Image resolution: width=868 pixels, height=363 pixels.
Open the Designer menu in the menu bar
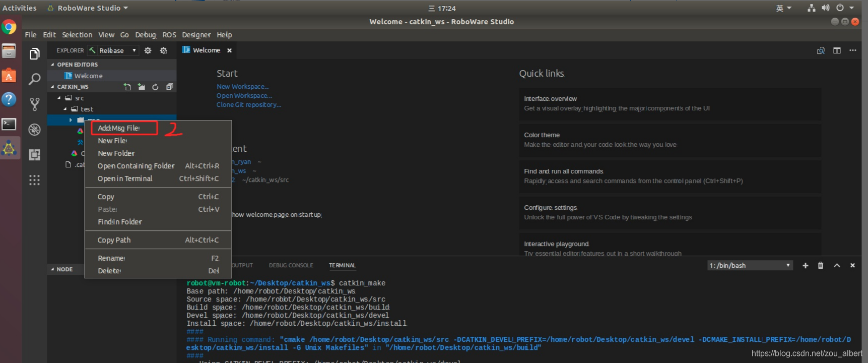pyautogui.click(x=196, y=35)
